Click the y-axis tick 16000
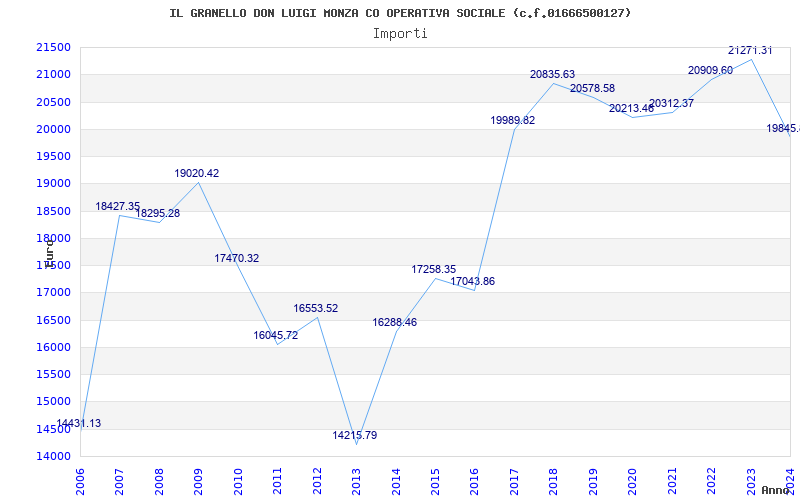Image resolution: width=800 pixels, height=500 pixels. click(x=53, y=347)
